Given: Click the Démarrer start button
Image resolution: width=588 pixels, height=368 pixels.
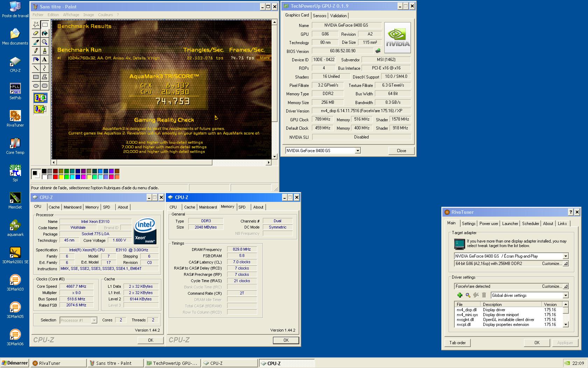Looking at the screenshot, I should (15, 363).
